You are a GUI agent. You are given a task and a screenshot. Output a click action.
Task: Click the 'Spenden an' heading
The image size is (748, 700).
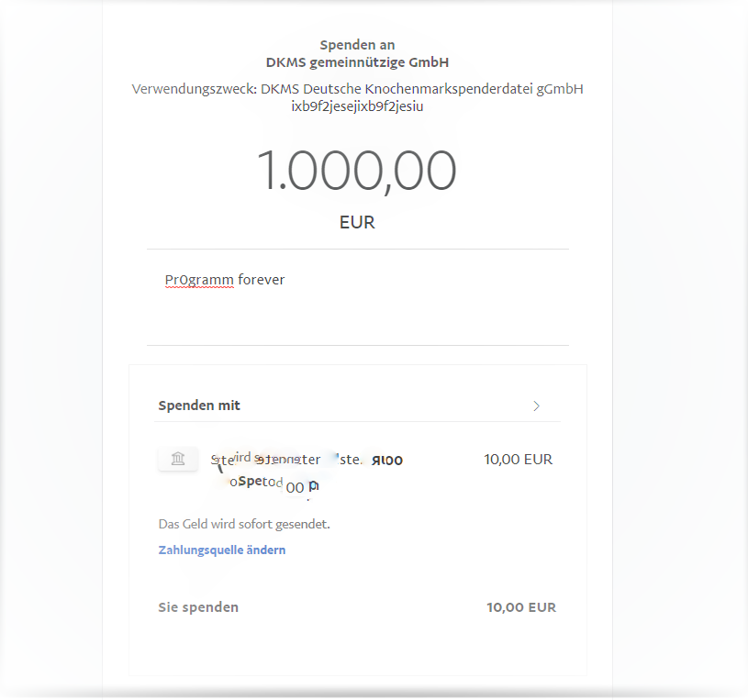357,45
